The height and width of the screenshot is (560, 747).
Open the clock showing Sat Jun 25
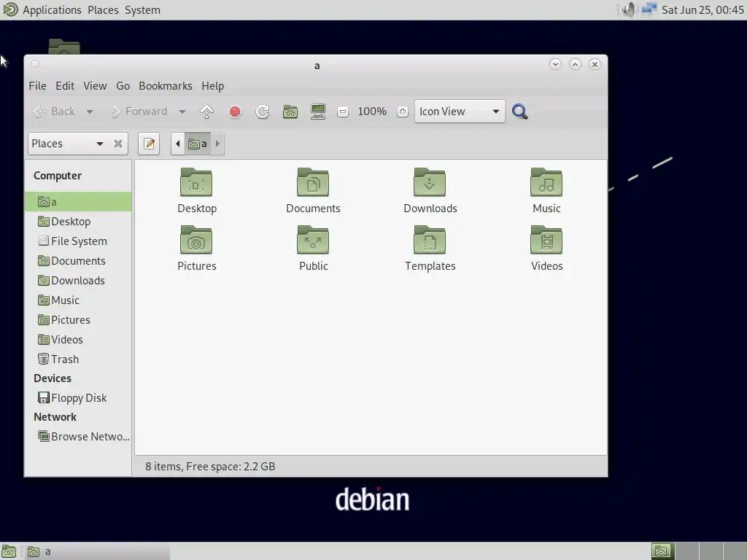[703, 9]
